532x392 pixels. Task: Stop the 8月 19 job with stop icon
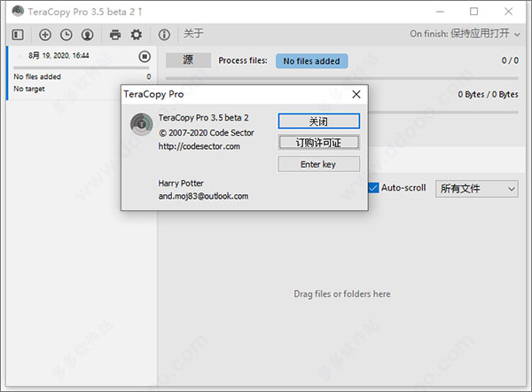tap(145, 57)
